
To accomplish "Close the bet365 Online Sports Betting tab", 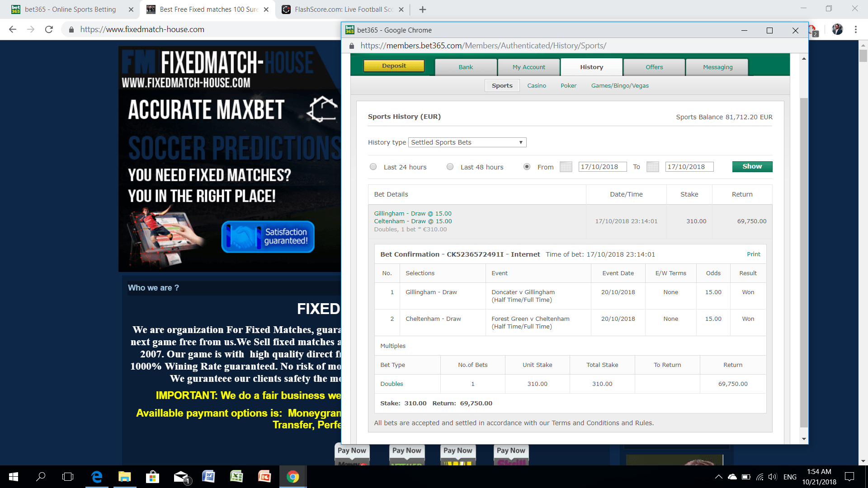I will coord(131,9).
